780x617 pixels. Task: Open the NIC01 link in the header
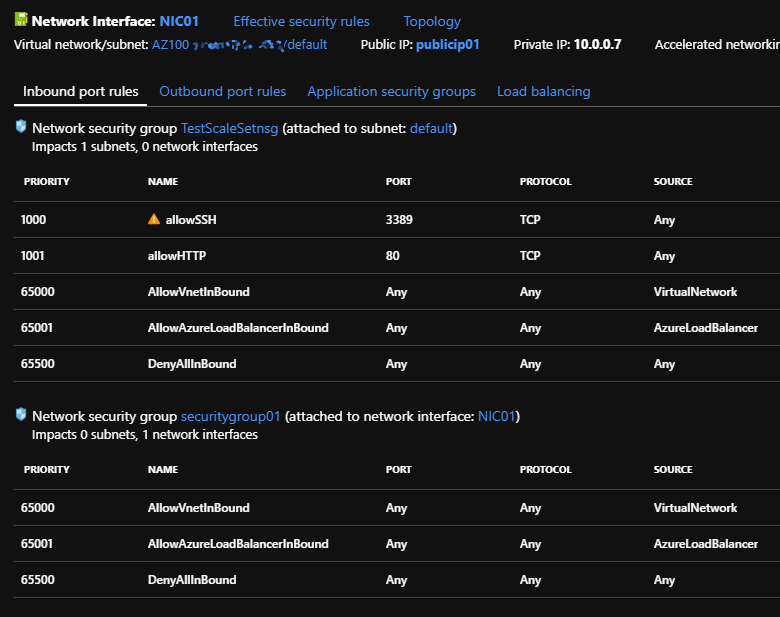[180, 21]
